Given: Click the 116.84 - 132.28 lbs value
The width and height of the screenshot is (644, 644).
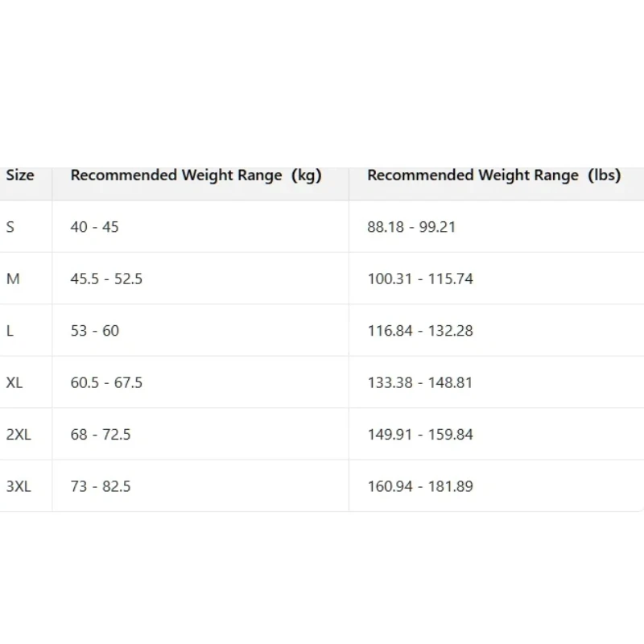Looking at the screenshot, I should (420, 331).
